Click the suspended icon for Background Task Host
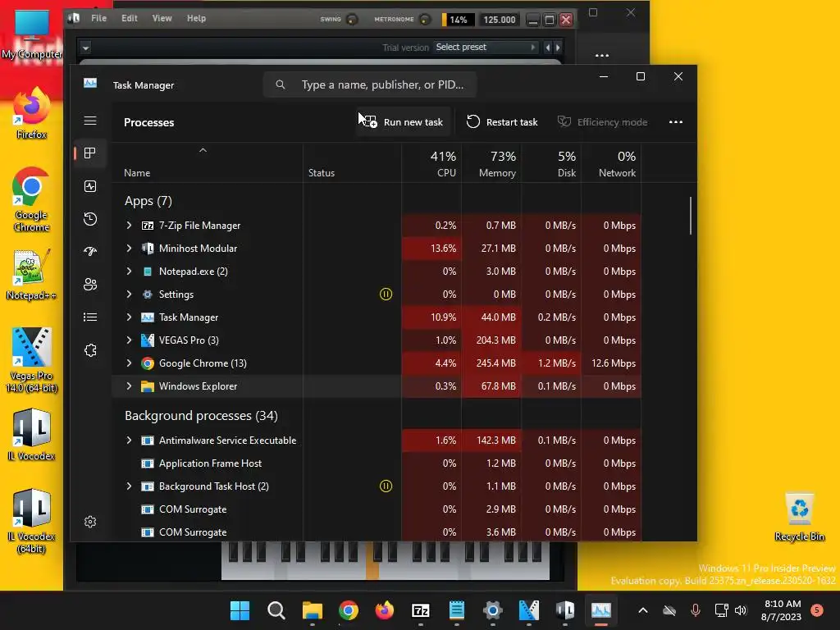Viewport: 840px width, 630px height. click(x=386, y=486)
